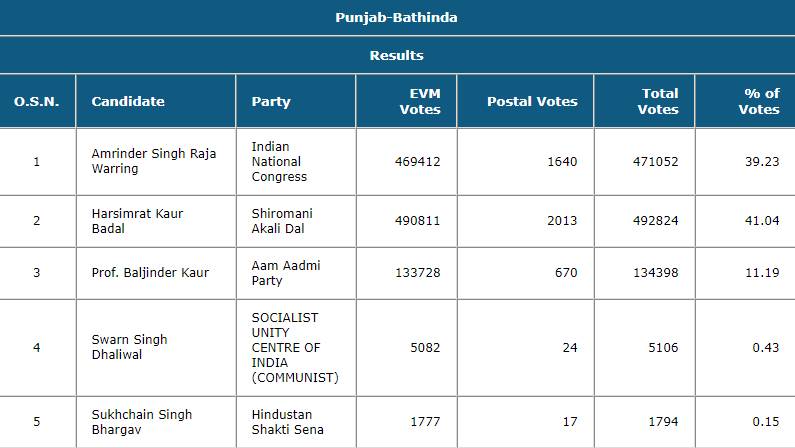Image resolution: width=795 pixels, height=448 pixels.
Task: Select Sukhchain Singh Bhargav cell
Action: point(141,422)
